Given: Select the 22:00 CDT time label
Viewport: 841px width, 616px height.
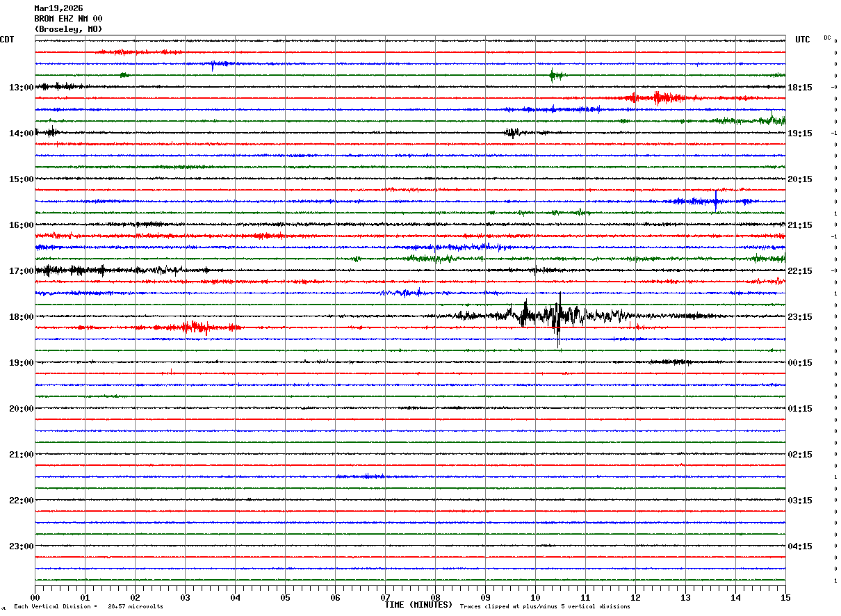Looking at the screenshot, I should coord(21,501).
